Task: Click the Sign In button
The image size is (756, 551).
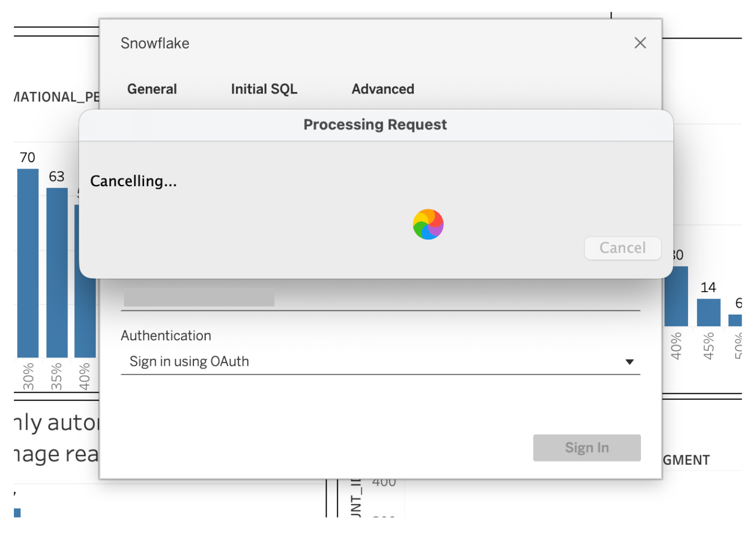Action: tap(587, 448)
